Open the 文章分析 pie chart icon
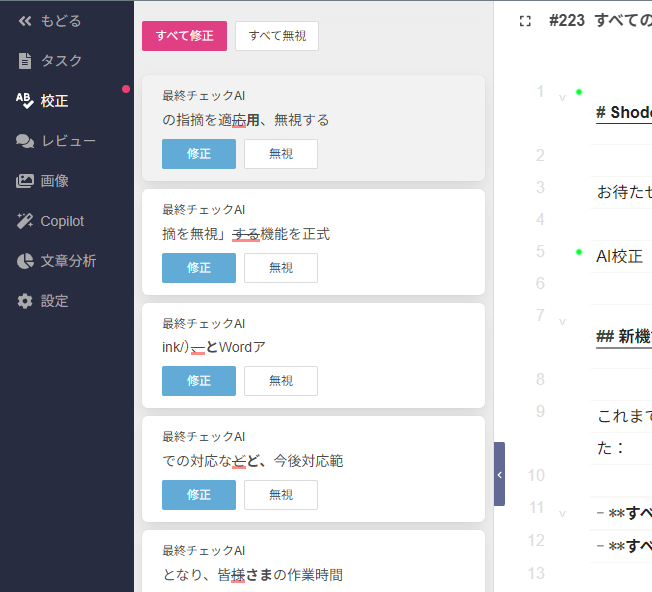Screen dimensions: 652x592 point(25,261)
